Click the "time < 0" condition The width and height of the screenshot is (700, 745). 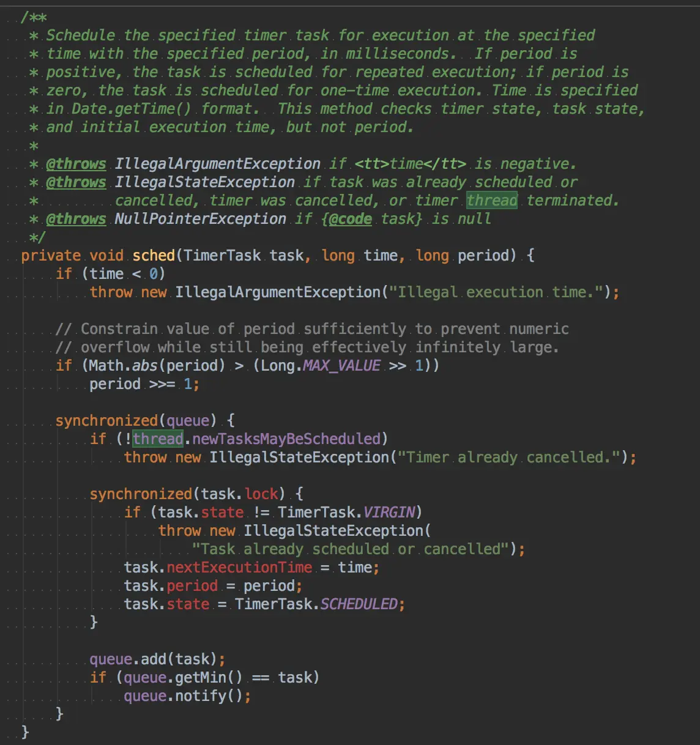[123, 273]
